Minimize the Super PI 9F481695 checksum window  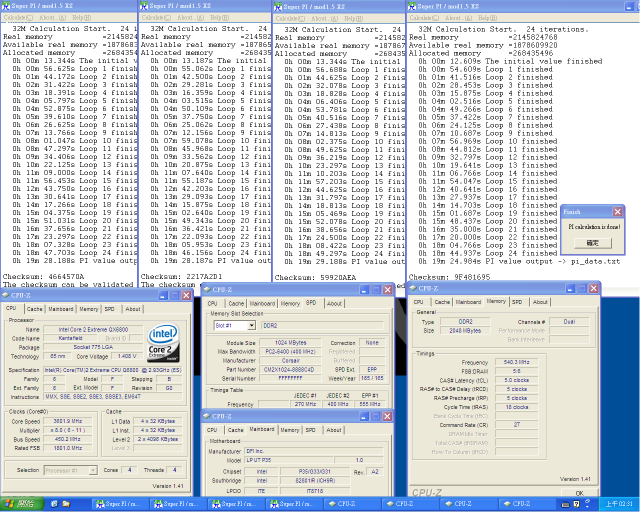point(629,6)
